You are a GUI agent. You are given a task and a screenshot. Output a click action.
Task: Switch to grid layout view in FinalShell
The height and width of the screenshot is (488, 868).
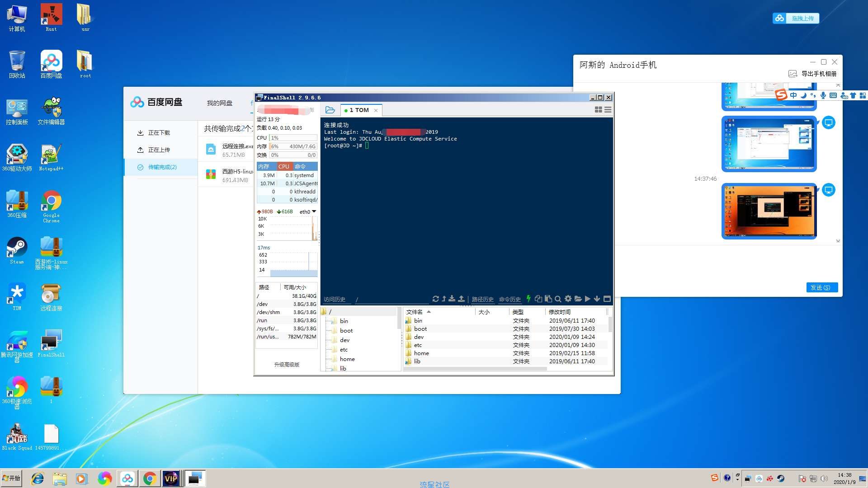pos(598,110)
